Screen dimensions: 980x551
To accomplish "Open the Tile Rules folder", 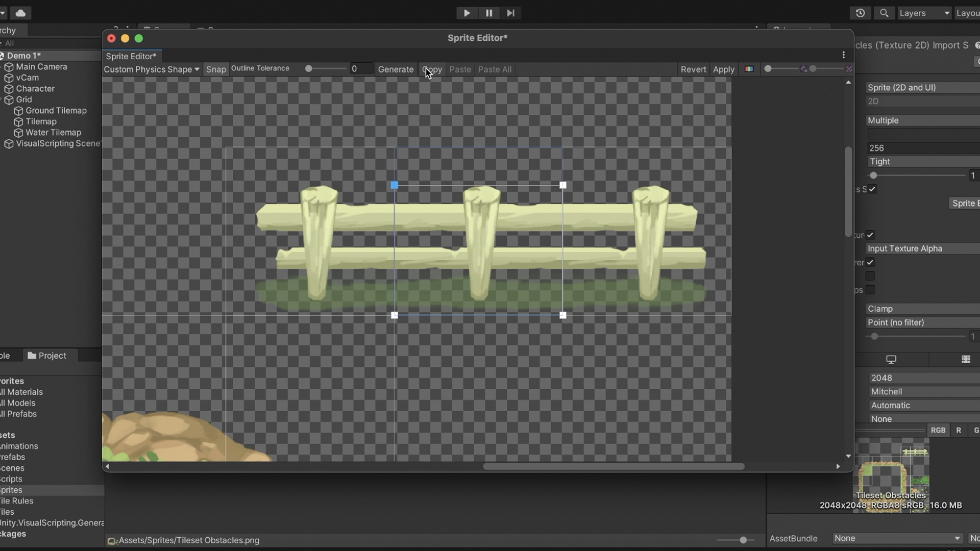I will (16, 501).
